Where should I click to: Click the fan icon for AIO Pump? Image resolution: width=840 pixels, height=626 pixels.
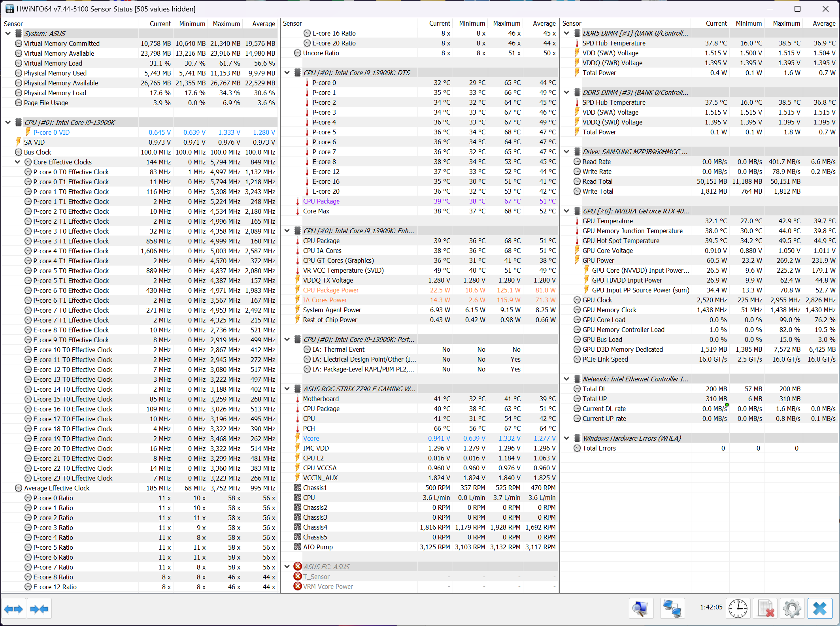[x=298, y=547]
